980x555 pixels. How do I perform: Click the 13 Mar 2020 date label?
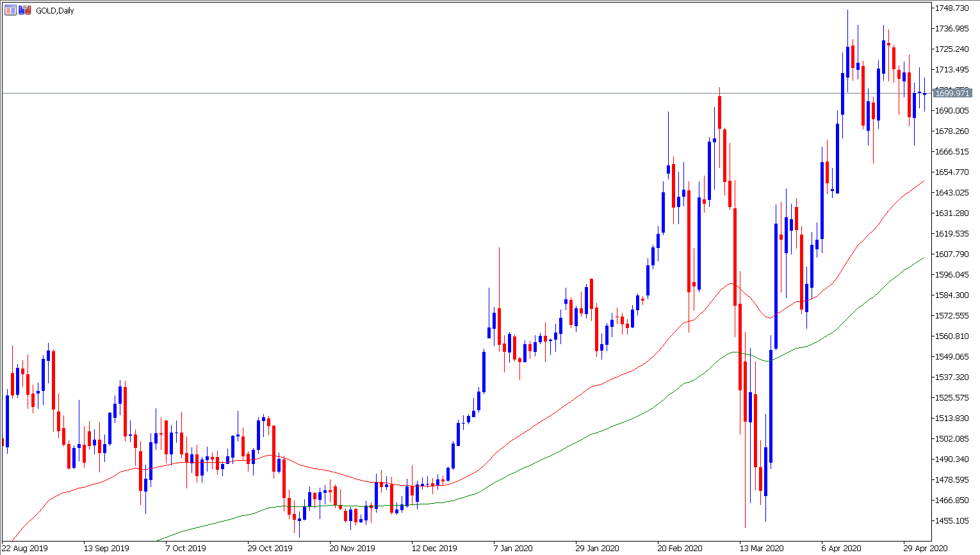click(761, 549)
